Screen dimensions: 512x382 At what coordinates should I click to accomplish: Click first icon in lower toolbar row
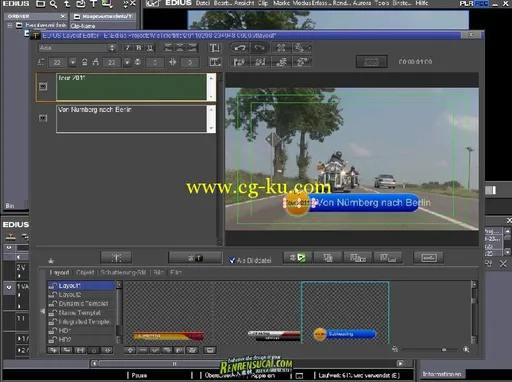240,62
